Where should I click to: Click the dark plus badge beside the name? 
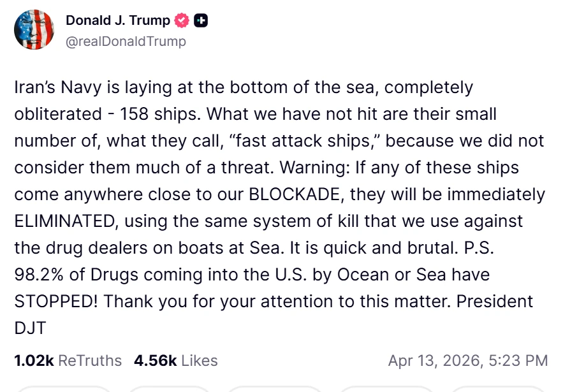point(201,20)
